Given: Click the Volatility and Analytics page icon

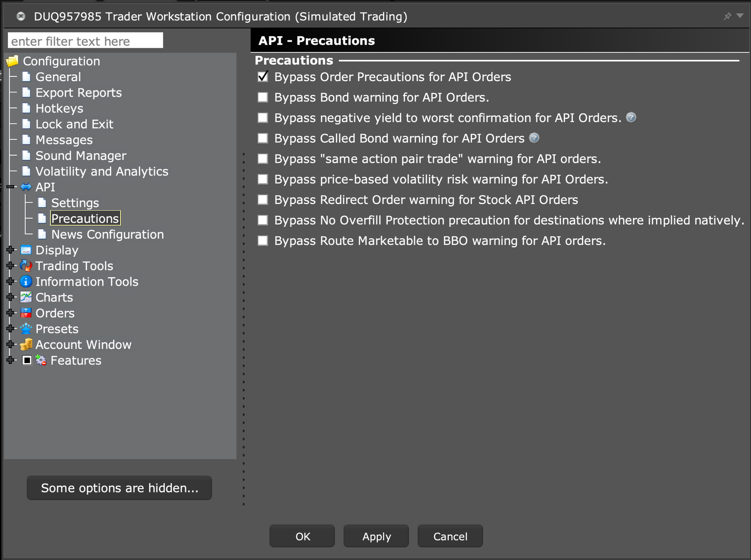Looking at the screenshot, I should [26, 171].
